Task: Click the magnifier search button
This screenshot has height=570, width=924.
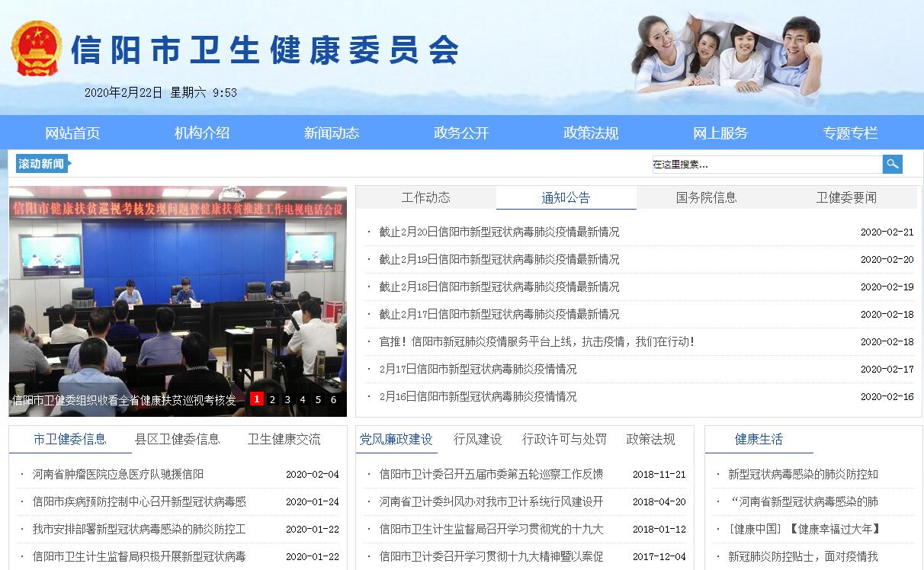Action: pos(892,164)
